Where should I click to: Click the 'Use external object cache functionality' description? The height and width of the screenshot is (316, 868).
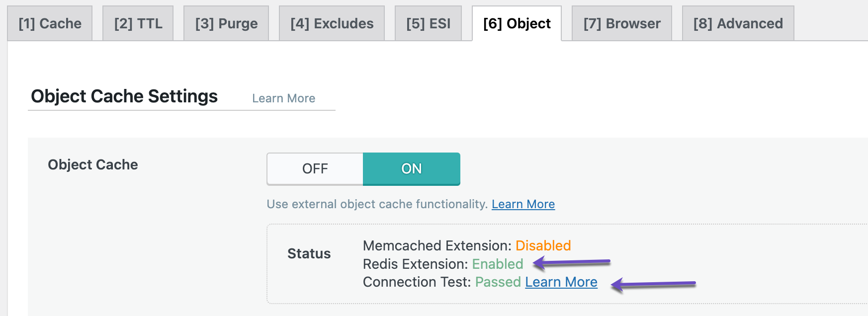(x=377, y=204)
